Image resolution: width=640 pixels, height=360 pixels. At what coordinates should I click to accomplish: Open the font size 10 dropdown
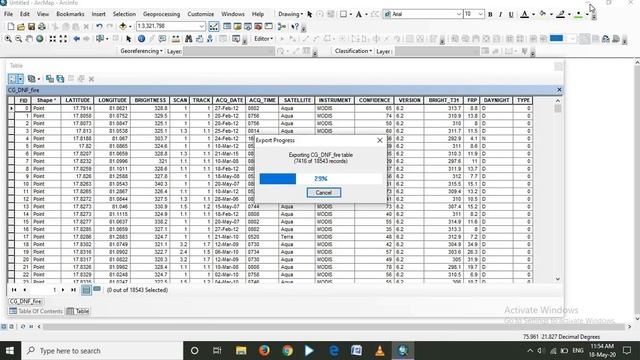tap(480, 14)
